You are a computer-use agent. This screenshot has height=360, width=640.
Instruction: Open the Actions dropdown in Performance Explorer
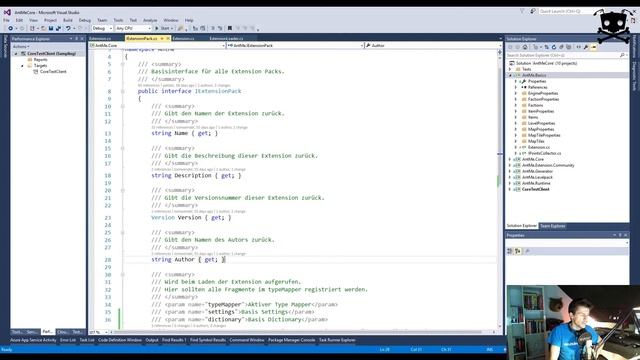tap(21, 47)
